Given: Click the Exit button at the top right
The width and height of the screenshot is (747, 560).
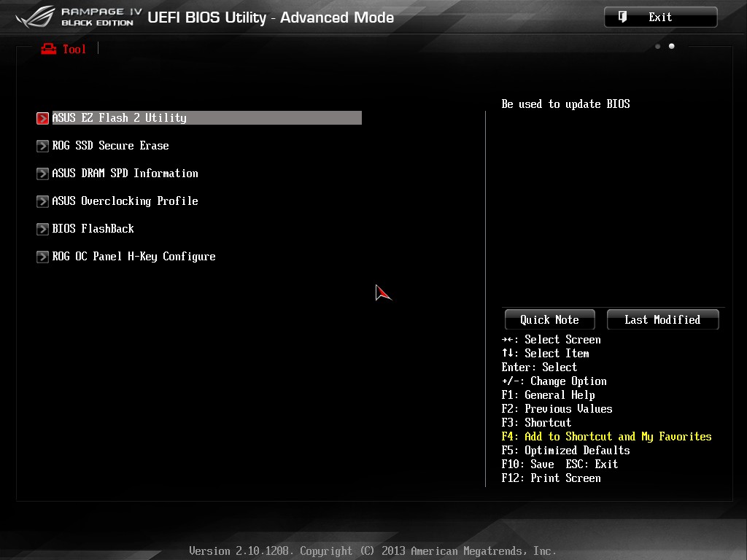Looking at the screenshot, I should pos(661,17).
